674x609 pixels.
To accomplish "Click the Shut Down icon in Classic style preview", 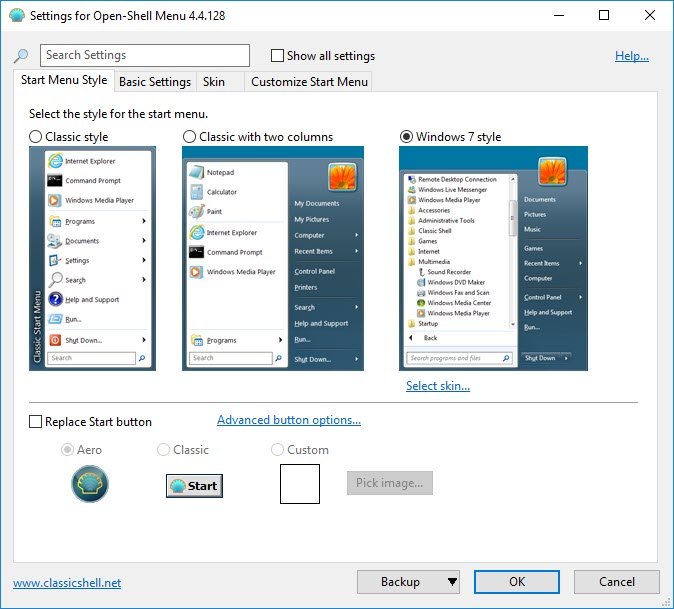I will (55, 340).
